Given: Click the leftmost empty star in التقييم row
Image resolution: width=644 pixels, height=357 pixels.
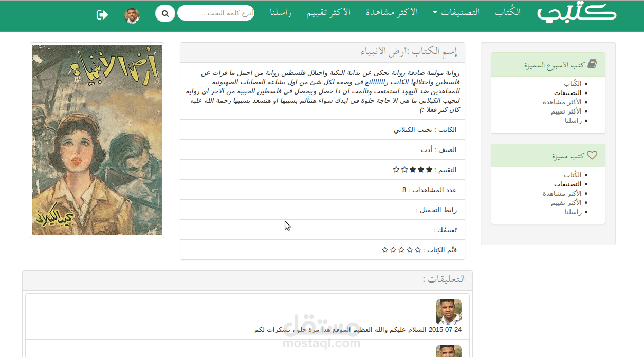Looking at the screenshot, I should pos(396,170).
